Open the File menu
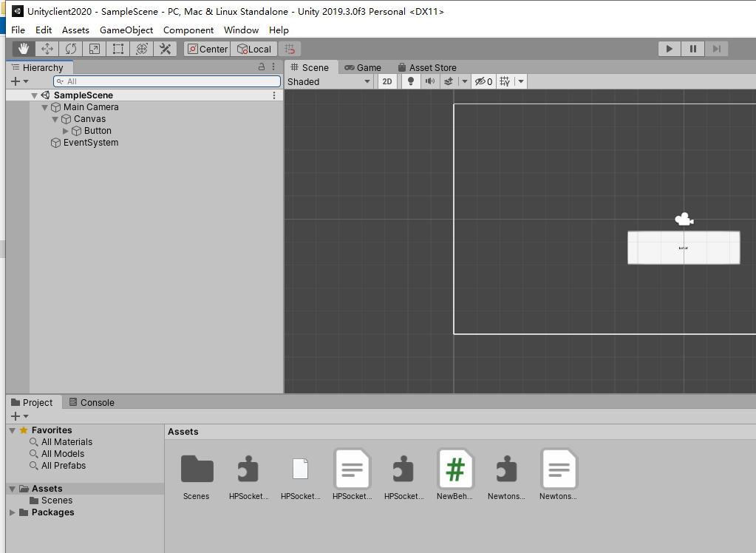Screen dimensions: 756x553 pyautogui.click(x=18, y=30)
